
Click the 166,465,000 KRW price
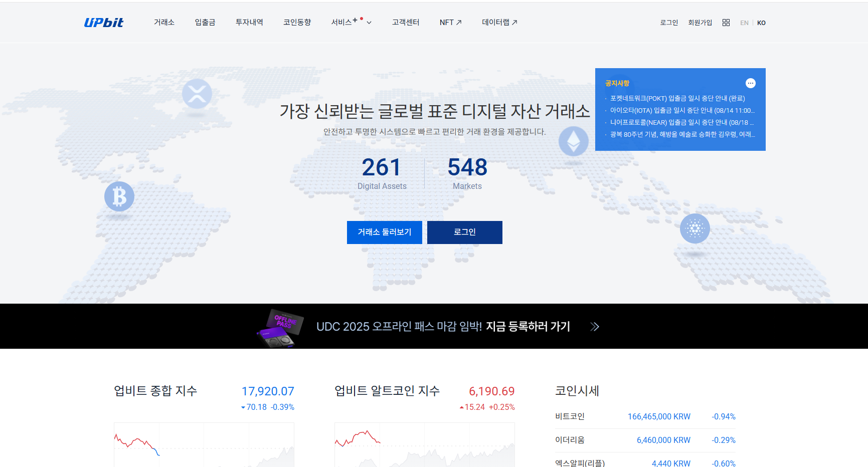point(659,417)
